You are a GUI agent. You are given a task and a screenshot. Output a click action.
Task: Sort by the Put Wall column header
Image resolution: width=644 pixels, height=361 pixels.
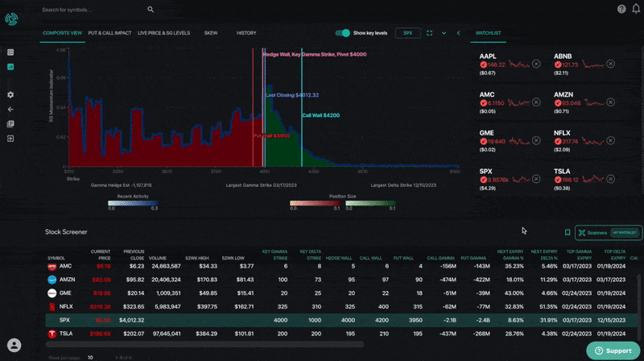point(403,258)
